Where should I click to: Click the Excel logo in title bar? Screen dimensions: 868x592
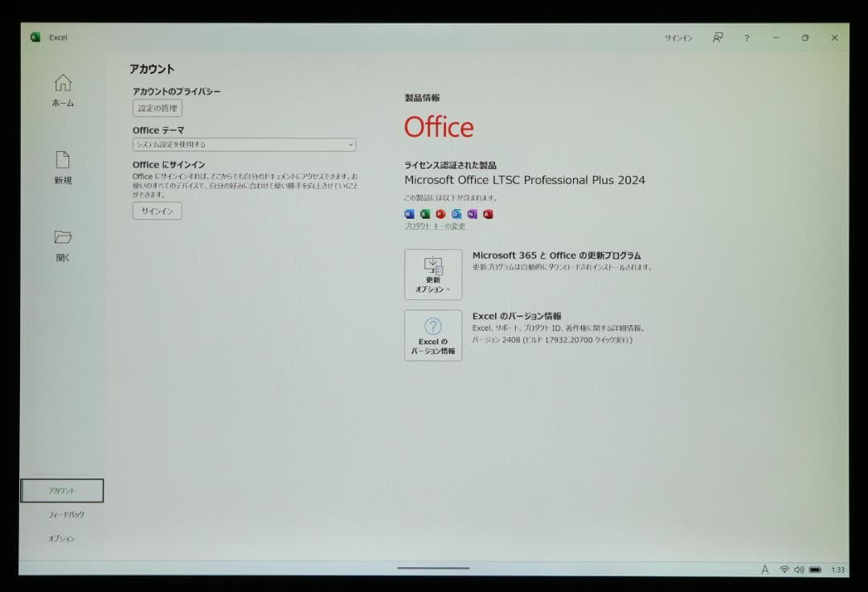pos(35,37)
